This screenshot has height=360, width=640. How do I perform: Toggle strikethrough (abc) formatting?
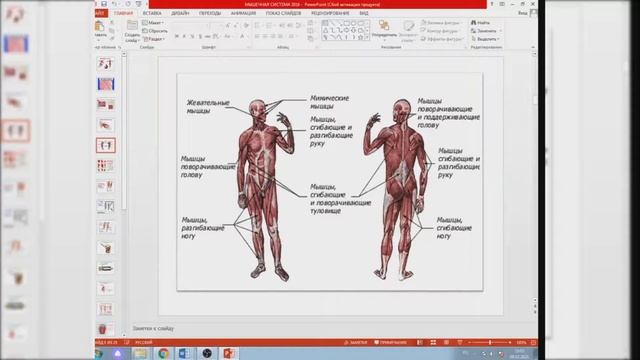(208, 37)
